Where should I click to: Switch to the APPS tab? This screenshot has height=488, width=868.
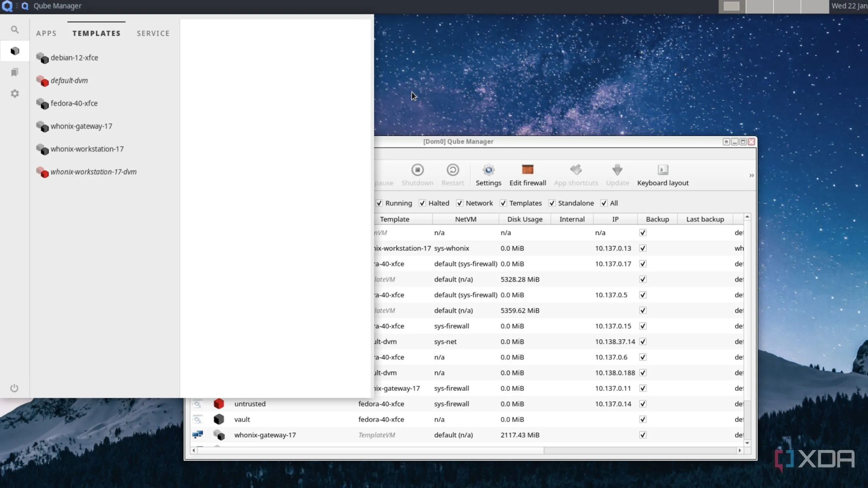pyautogui.click(x=46, y=33)
